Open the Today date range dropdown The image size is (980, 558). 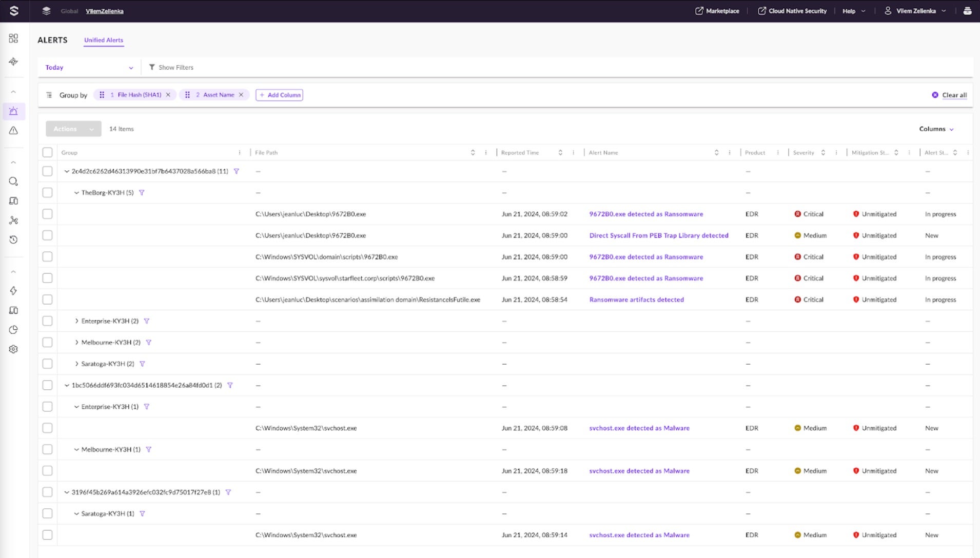coord(89,68)
